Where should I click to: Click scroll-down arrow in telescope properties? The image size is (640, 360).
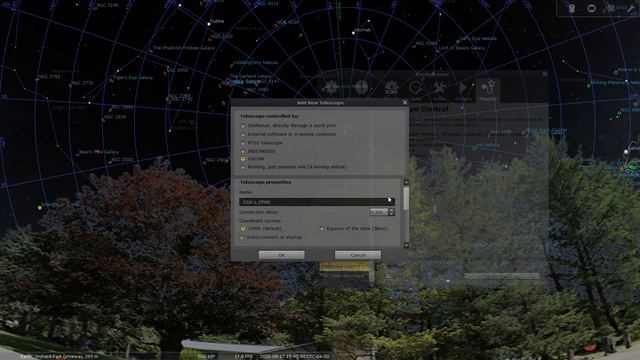click(406, 245)
